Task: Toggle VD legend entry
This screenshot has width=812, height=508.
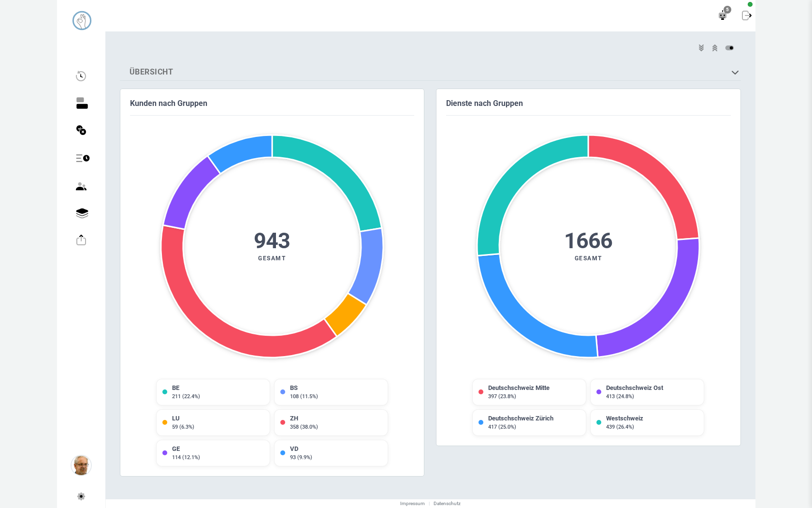Action: coord(331,453)
